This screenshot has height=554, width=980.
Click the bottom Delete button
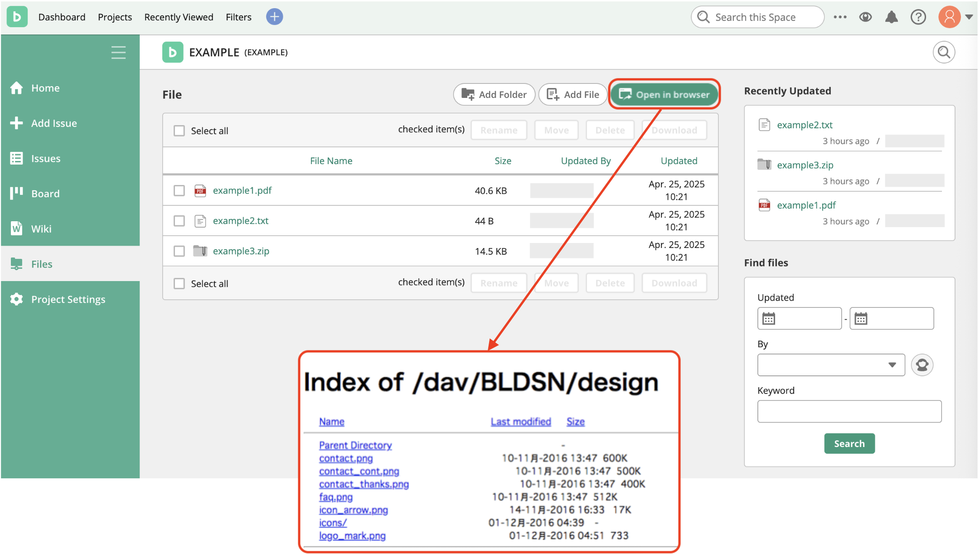click(610, 283)
